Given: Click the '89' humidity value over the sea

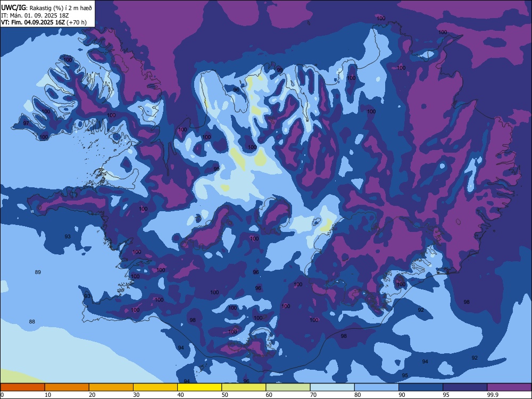Looking at the screenshot, I should pyautogui.click(x=38, y=272).
